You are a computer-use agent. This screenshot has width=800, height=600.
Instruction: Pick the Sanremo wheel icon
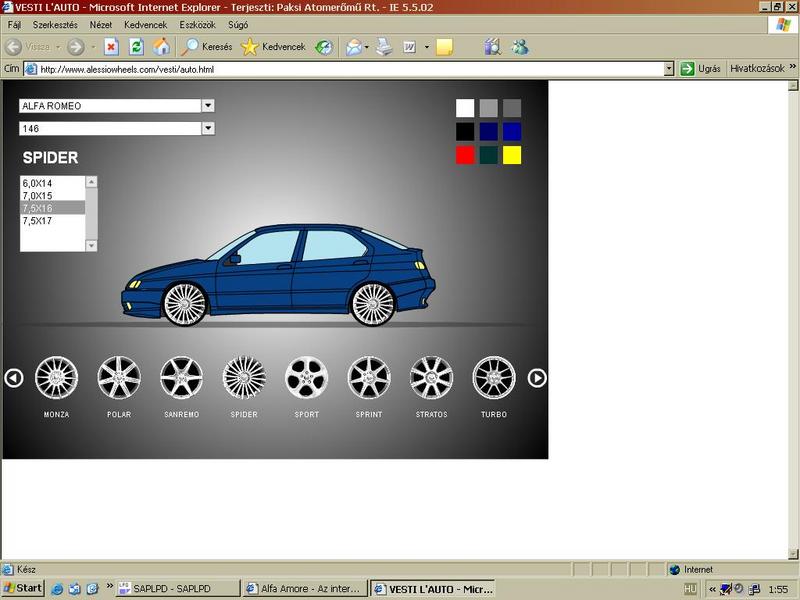pos(182,378)
